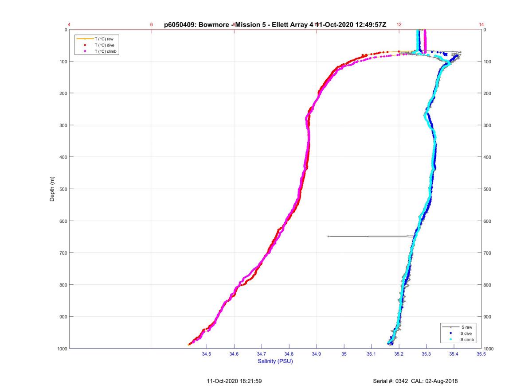
Task: Click left depth axis tick '900'
Action: pyautogui.click(x=63, y=317)
